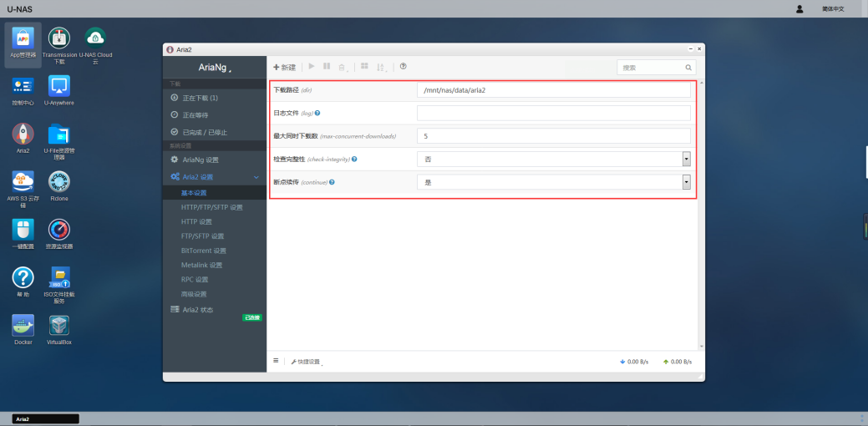The height and width of the screenshot is (426, 868).
Task: Click the 下载路径 (dir) input field
Action: (x=554, y=89)
